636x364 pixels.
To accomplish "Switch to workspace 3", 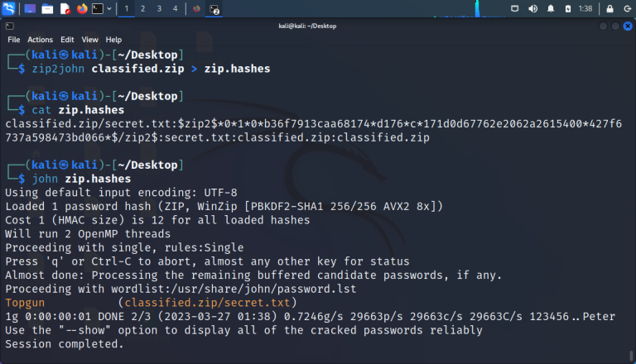I will pyautogui.click(x=159, y=8).
